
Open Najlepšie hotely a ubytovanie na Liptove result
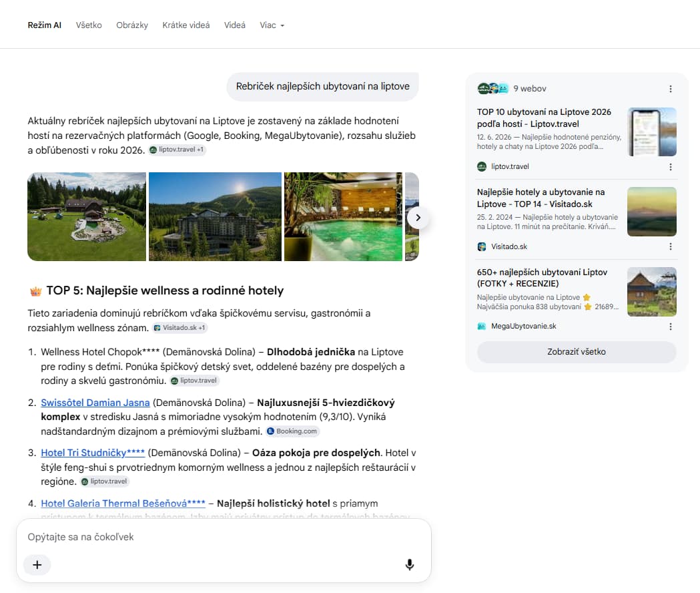541,198
